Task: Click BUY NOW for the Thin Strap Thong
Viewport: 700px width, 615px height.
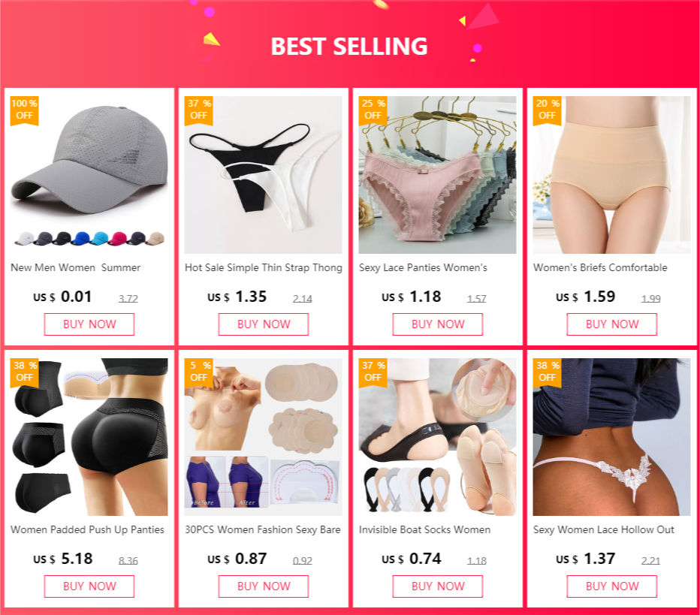Action: click(x=264, y=324)
